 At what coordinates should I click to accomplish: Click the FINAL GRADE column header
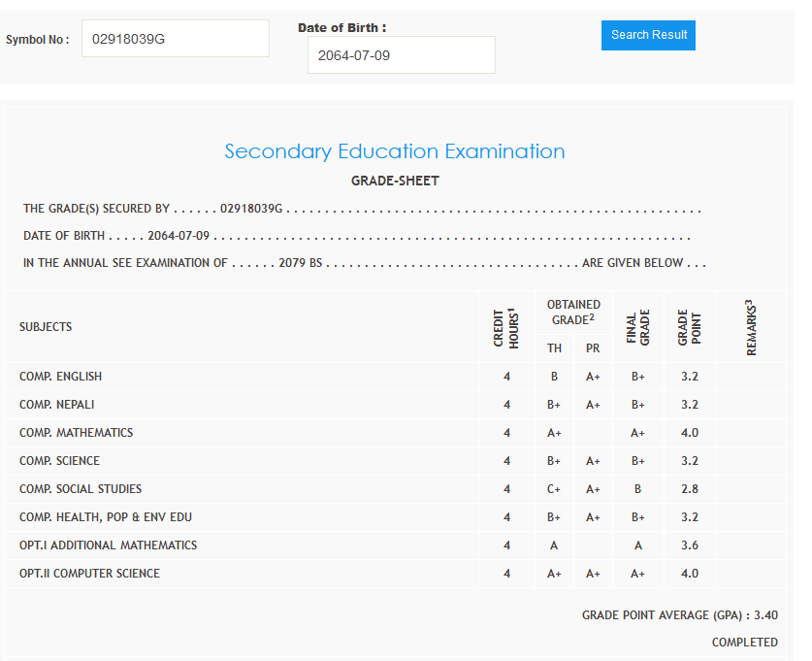click(x=637, y=327)
